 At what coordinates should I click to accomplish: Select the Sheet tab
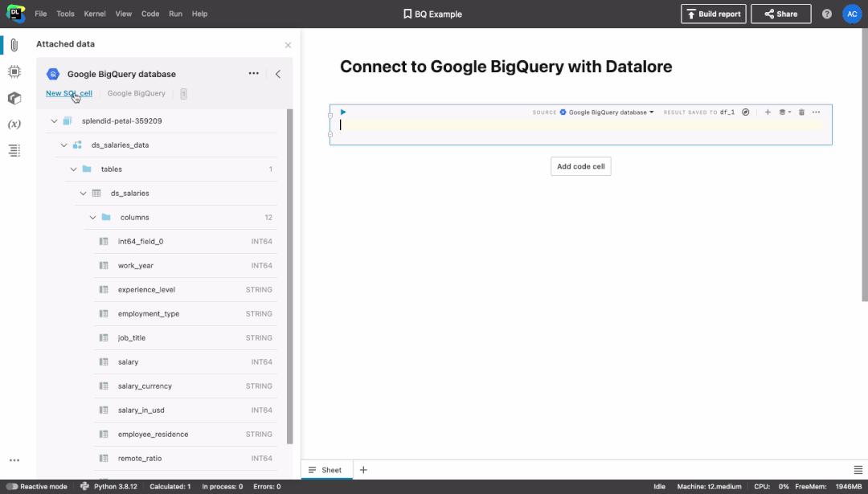click(326, 470)
